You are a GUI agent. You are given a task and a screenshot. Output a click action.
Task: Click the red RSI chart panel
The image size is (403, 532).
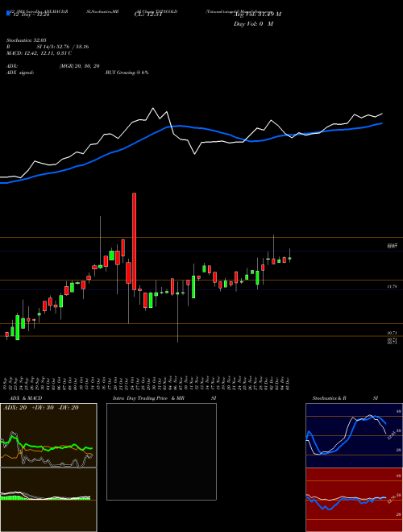pyautogui.click(x=354, y=500)
